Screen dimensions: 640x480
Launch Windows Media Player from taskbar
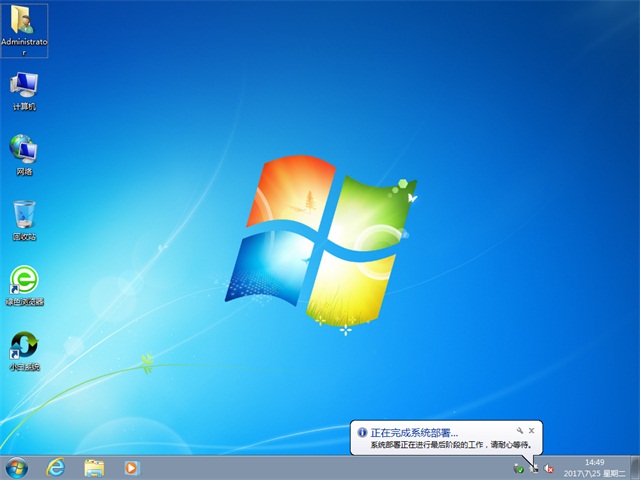click(x=131, y=468)
